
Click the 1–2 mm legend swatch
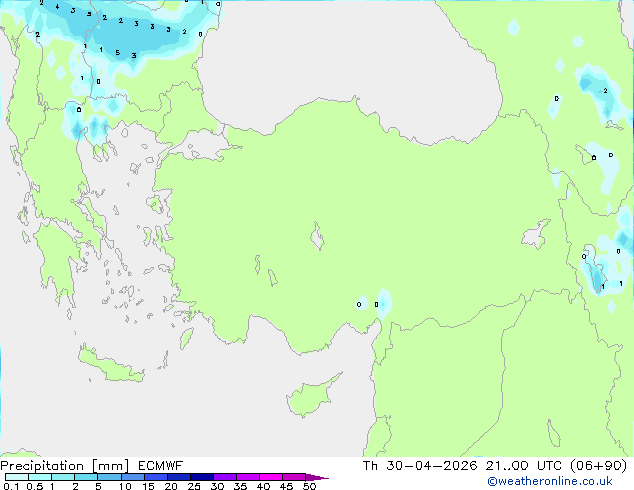(63, 477)
